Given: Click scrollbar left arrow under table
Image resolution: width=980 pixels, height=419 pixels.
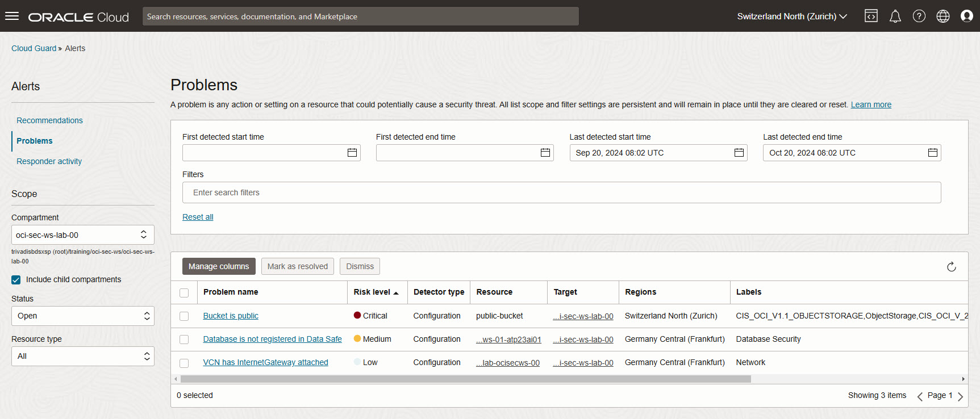Looking at the screenshot, I should (x=176, y=379).
